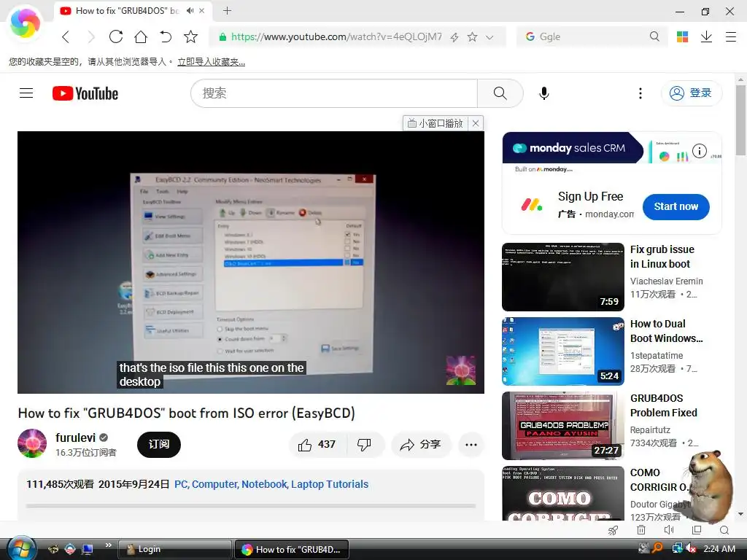Dislike the video with thumbs down
The height and width of the screenshot is (560, 747).
365,445
